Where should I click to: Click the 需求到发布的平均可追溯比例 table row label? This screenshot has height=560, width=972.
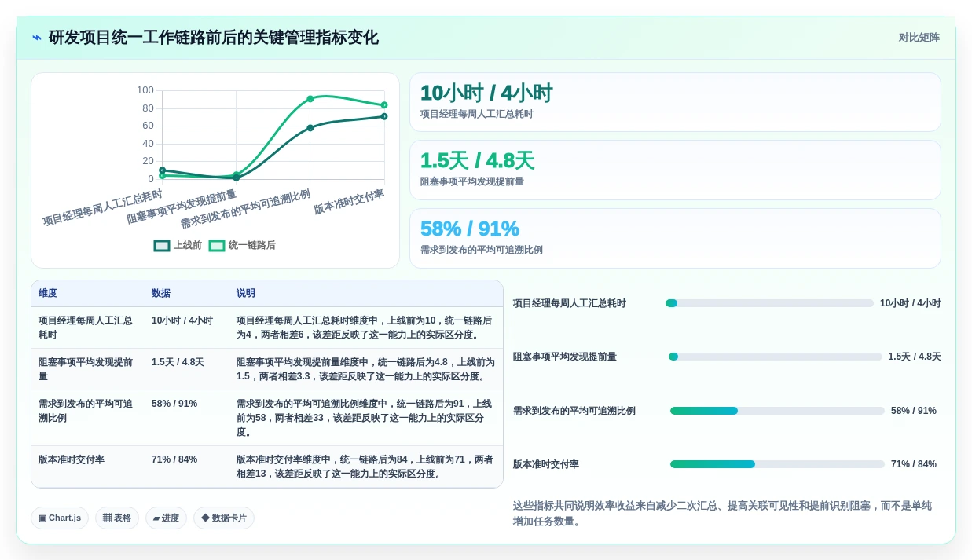86,411
